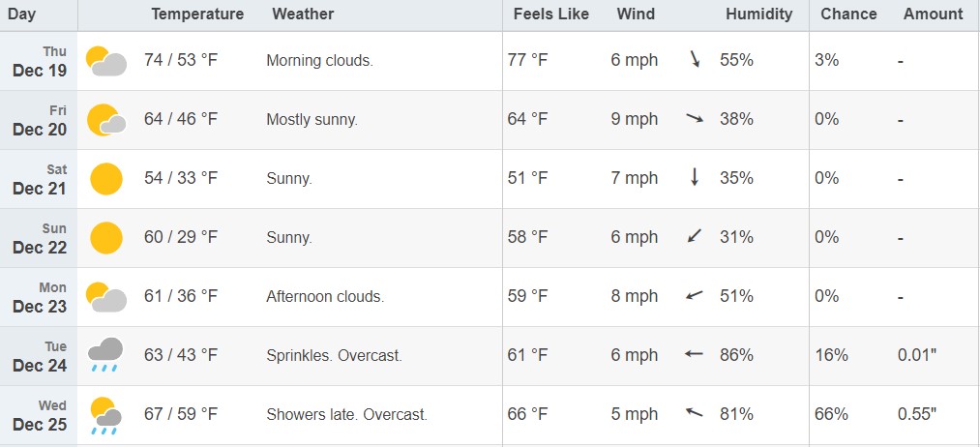Select the Wed Dec 25 day cell
Image resolution: width=980 pixels, height=447 pixels.
[x=39, y=415]
